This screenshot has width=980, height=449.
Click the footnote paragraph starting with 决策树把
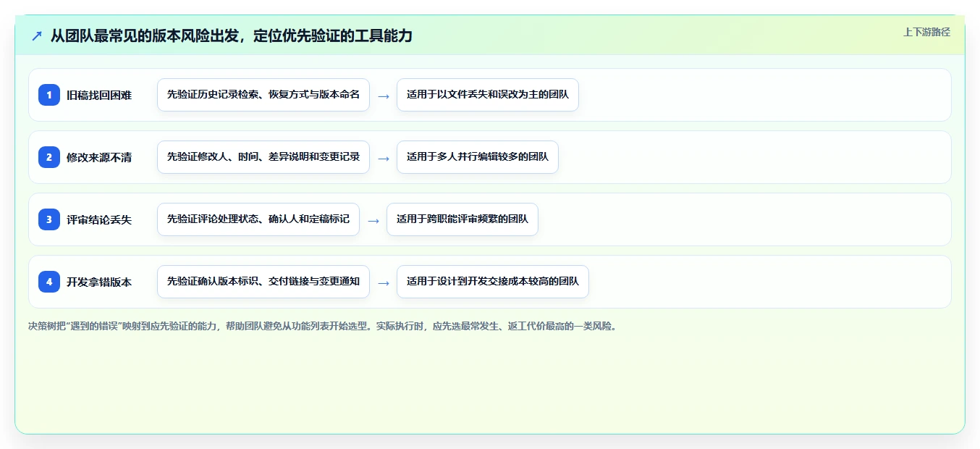click(324, 327)
